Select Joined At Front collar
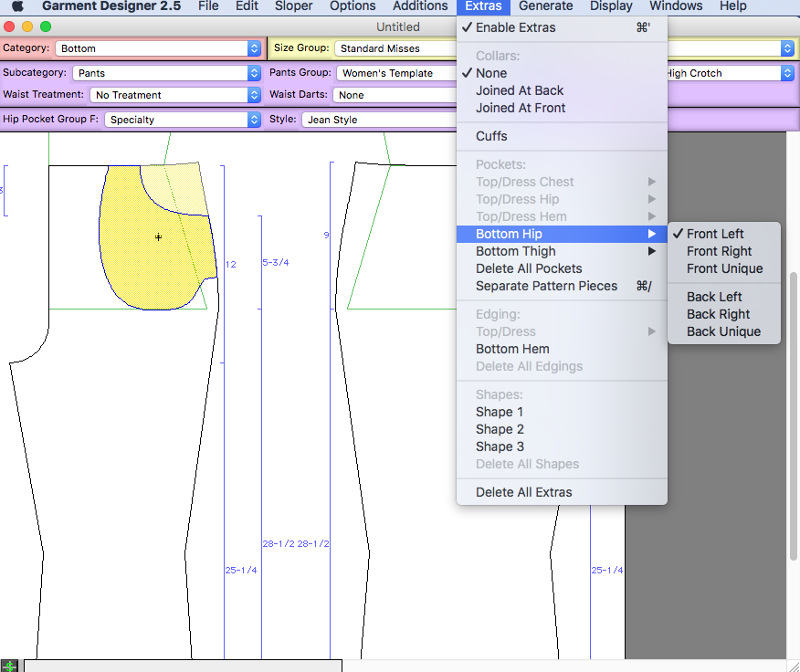The height and width of the screenshot is (672, 800). tap(562, 108)
